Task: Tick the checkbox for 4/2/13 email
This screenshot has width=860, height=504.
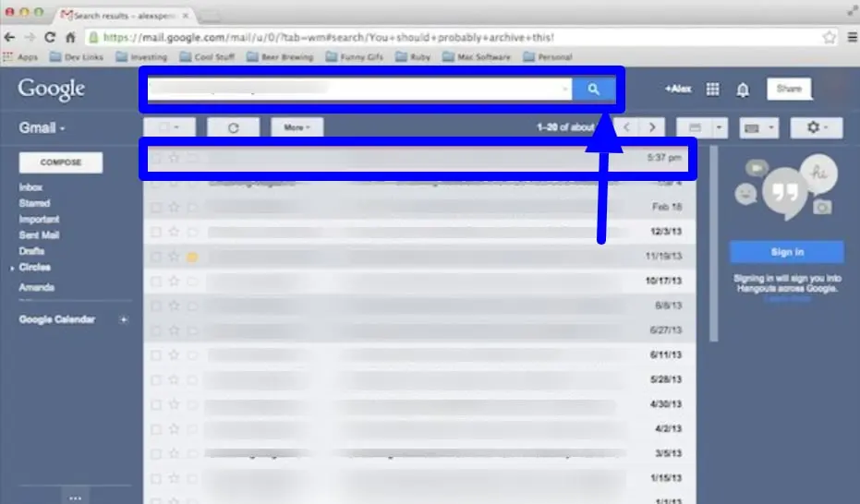Action: click(x=156, y=429)
